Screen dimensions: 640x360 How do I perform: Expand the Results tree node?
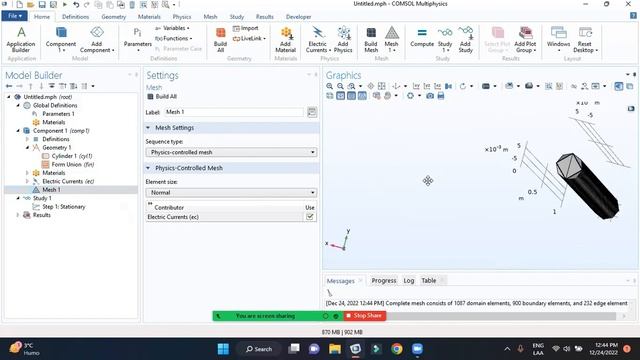(18, 215)
